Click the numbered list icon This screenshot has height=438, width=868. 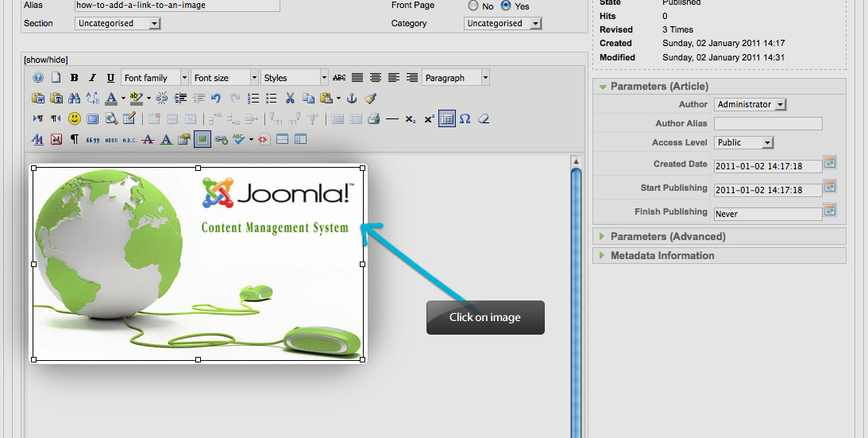pos(253,98)
